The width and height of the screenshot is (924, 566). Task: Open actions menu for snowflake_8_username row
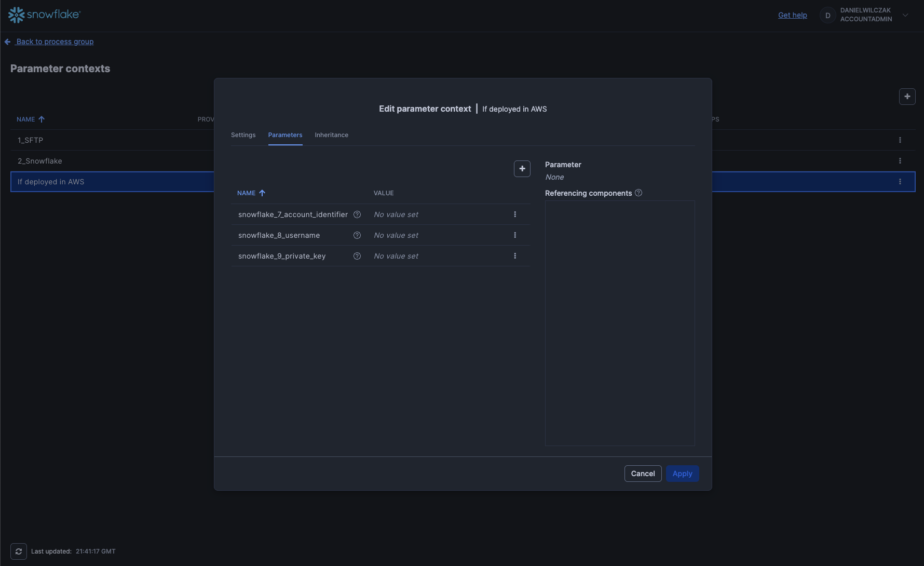tap(515, 235)
